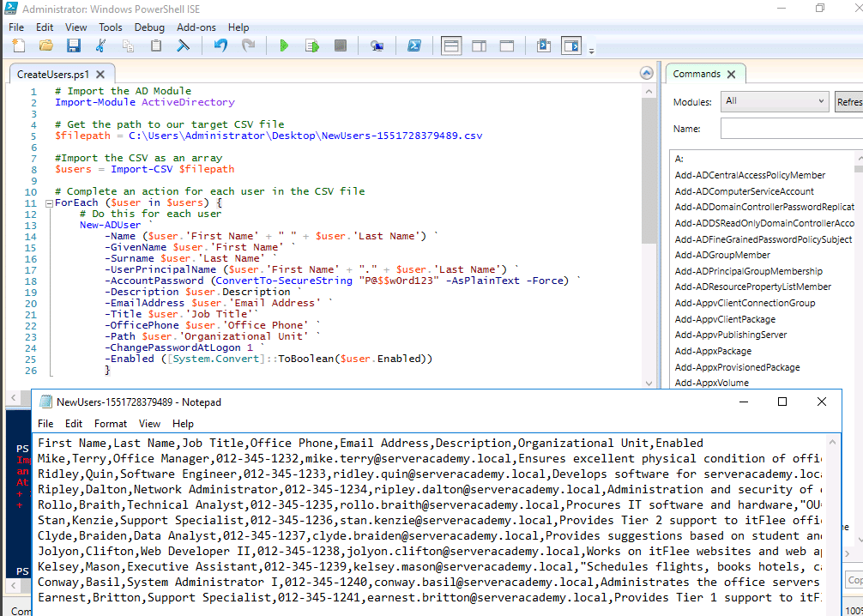The image size is (863, 616).
Task: Toggle the Show Script Pane Right layout
Action: (480, 45)
